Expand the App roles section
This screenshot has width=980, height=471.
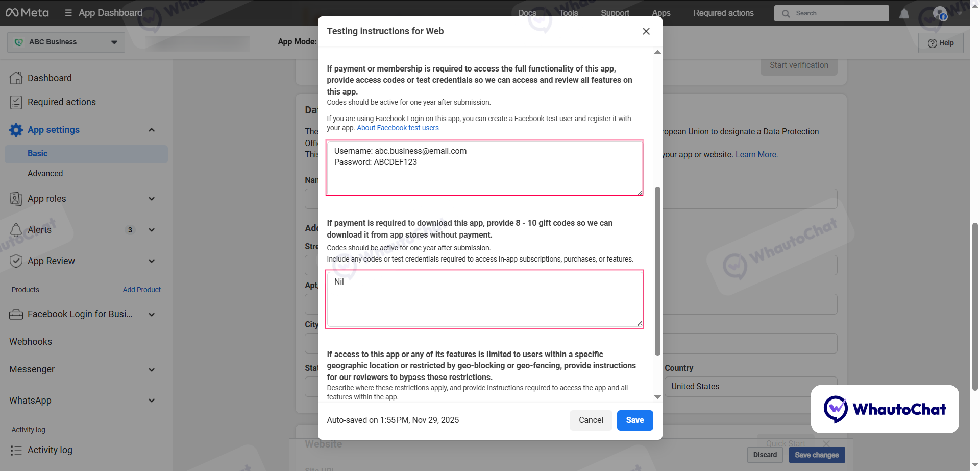[152, 199]
